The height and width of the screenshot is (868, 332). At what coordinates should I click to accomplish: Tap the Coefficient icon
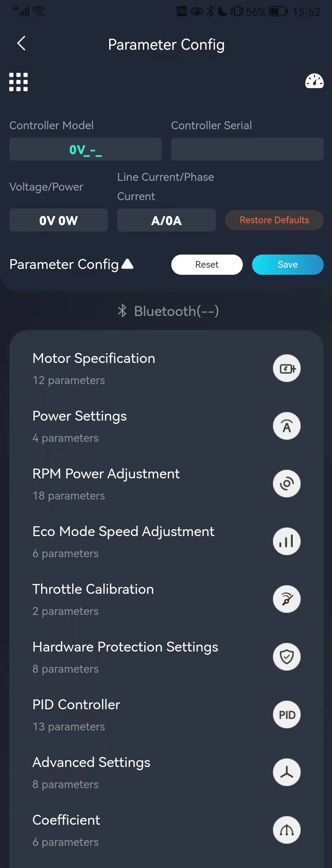(x=287, y=830)
